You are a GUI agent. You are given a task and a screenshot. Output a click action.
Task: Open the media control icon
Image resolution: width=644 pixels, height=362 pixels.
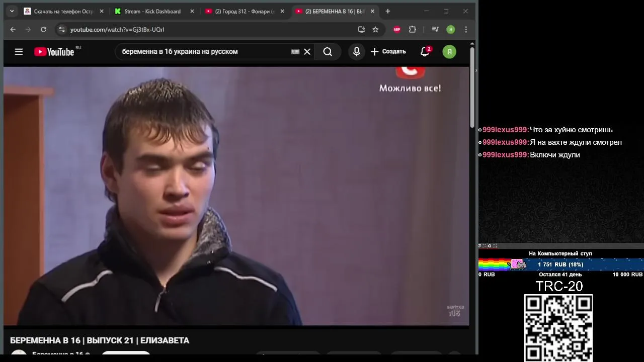(x=435, y=30)
